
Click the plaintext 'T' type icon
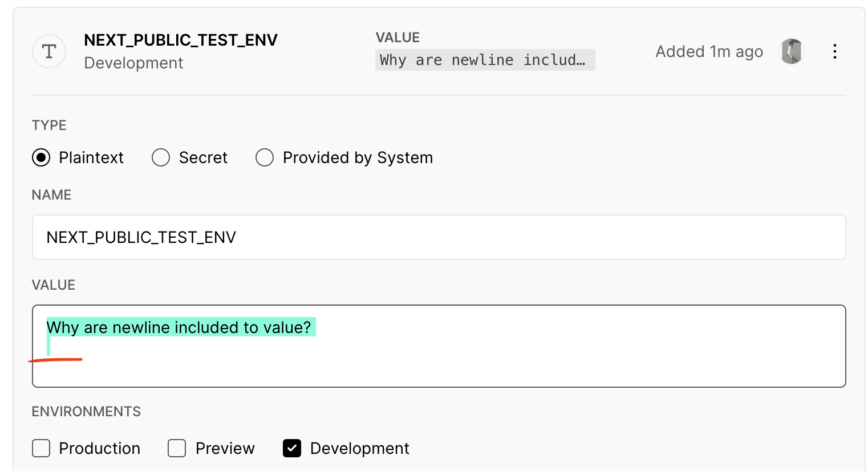tap(48, 51)
